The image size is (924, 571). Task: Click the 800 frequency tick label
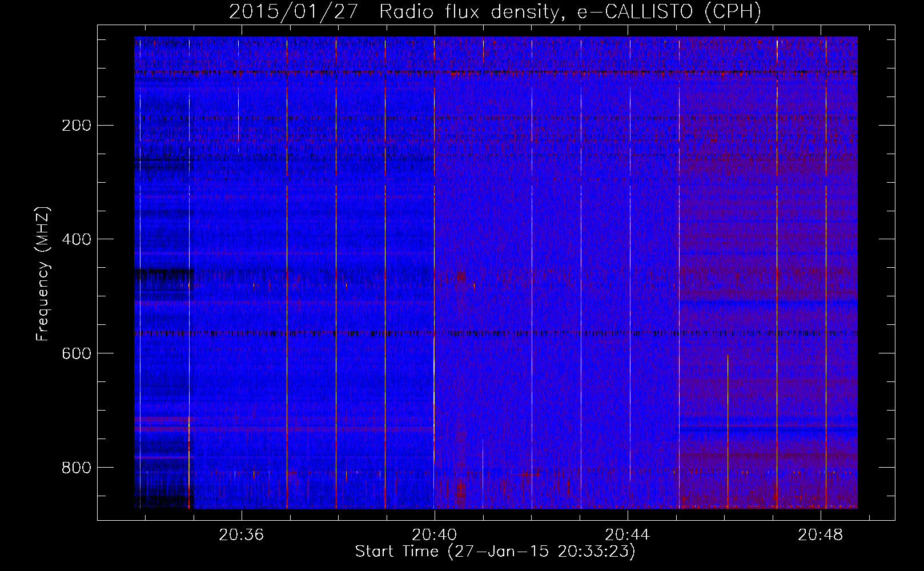77,468
